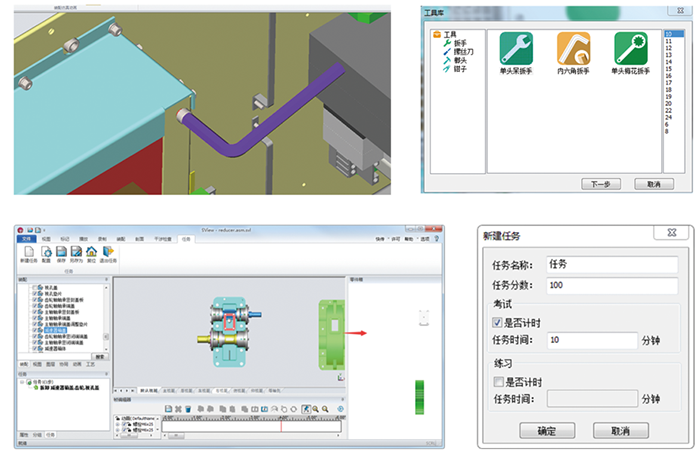This screenshot has width=700, height=455.
Task: Click the 退出任务 ribbon icon
Action: (108, 254)
